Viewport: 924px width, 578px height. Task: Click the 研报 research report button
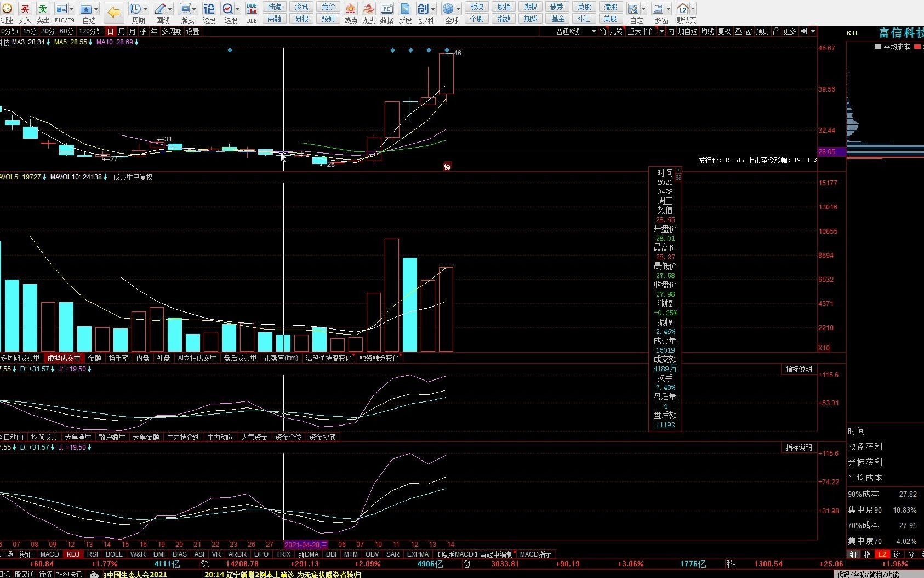[x=302, y=19]
